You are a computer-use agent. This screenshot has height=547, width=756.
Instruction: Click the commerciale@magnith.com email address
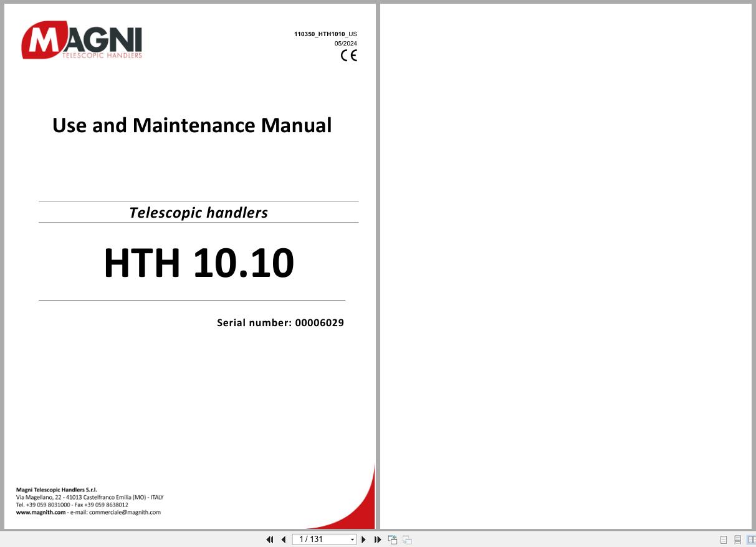coord(125,512)
